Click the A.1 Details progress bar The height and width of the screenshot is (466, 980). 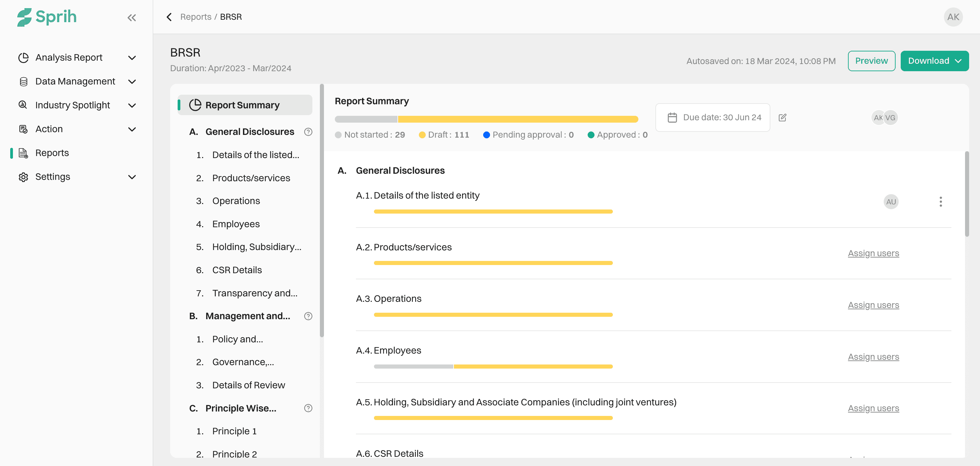(493, 211)
